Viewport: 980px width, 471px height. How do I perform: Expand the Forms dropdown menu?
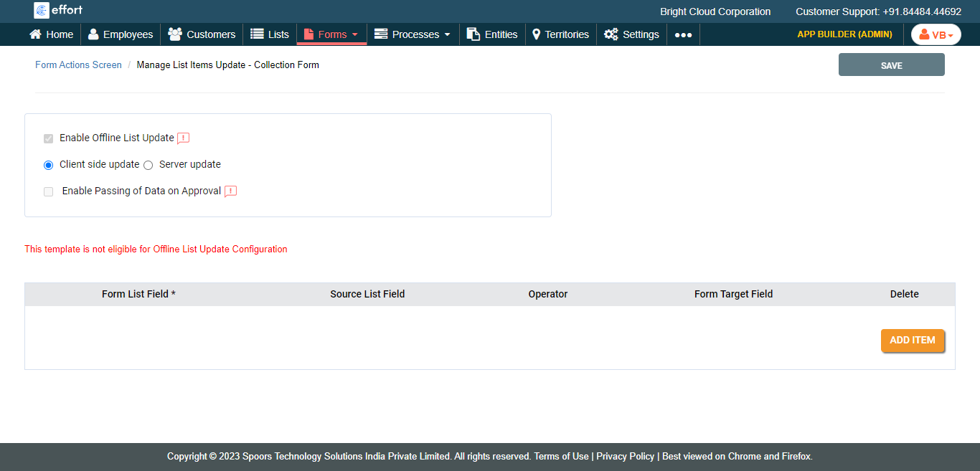(x=331, y=34)
